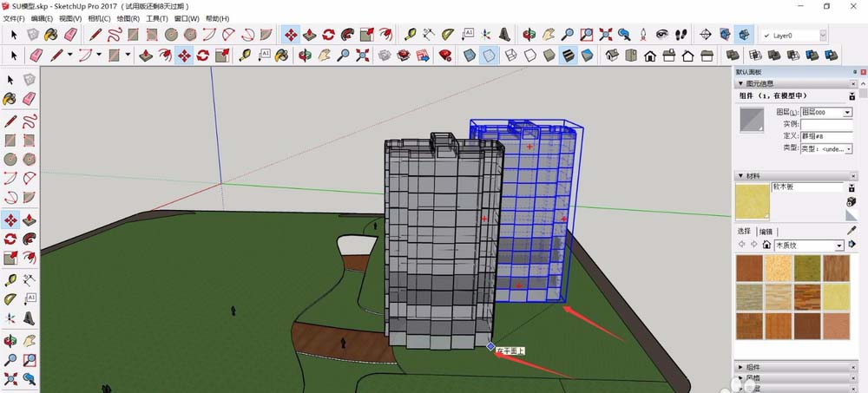Screen dimensions: 868x393
Task: Select the Section Plane tool icon
Action: [705, 35]
